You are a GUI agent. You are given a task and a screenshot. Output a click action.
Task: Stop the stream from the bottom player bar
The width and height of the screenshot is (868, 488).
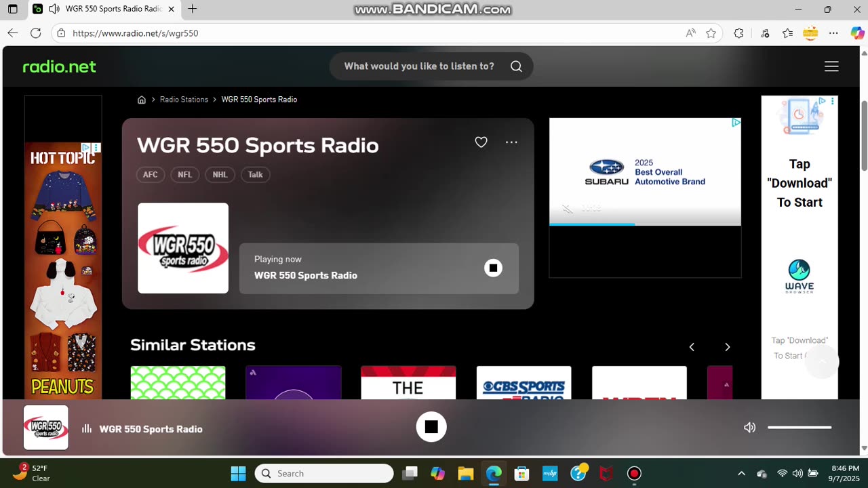click(431, 427)
